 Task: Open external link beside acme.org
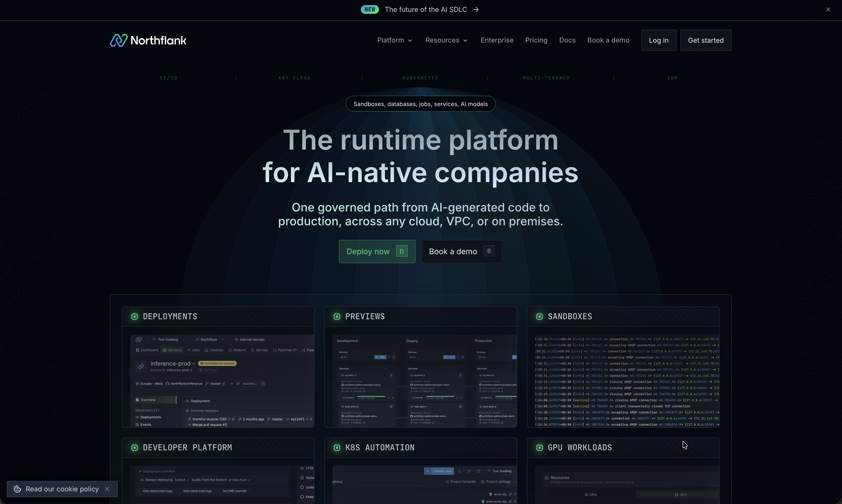click(x=515, y=494)
